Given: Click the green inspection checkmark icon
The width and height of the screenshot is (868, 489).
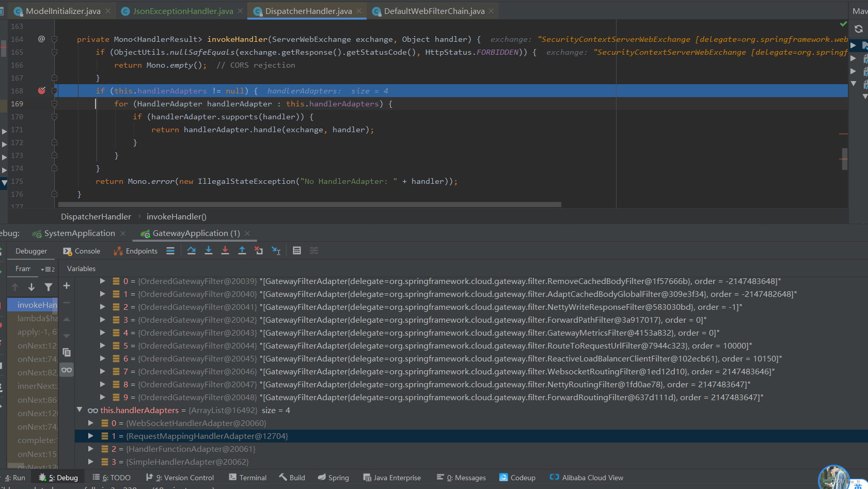Looking at the screenshot, I should [x=843, y=24].
